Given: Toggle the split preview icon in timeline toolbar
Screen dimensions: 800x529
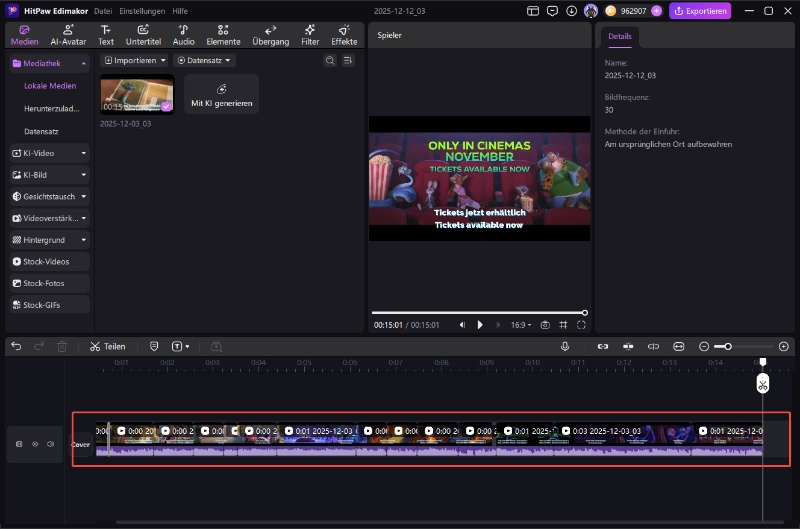Looking at the screenshot, I should 653,346.
